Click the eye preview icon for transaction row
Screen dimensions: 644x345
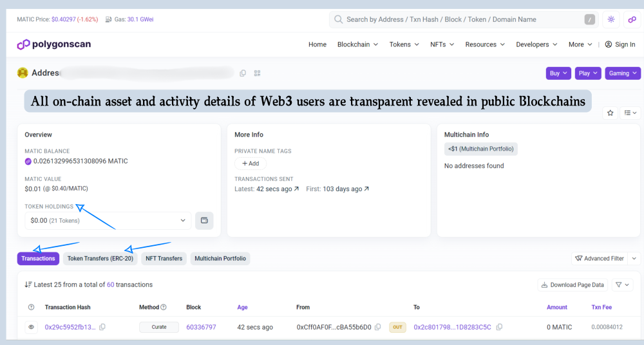[x=31, y=328]
